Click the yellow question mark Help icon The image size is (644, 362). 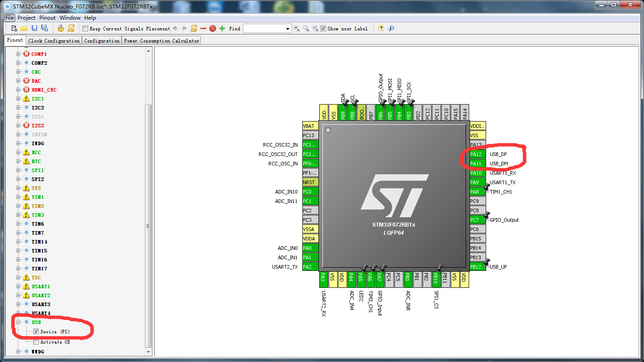pos(381,29)
